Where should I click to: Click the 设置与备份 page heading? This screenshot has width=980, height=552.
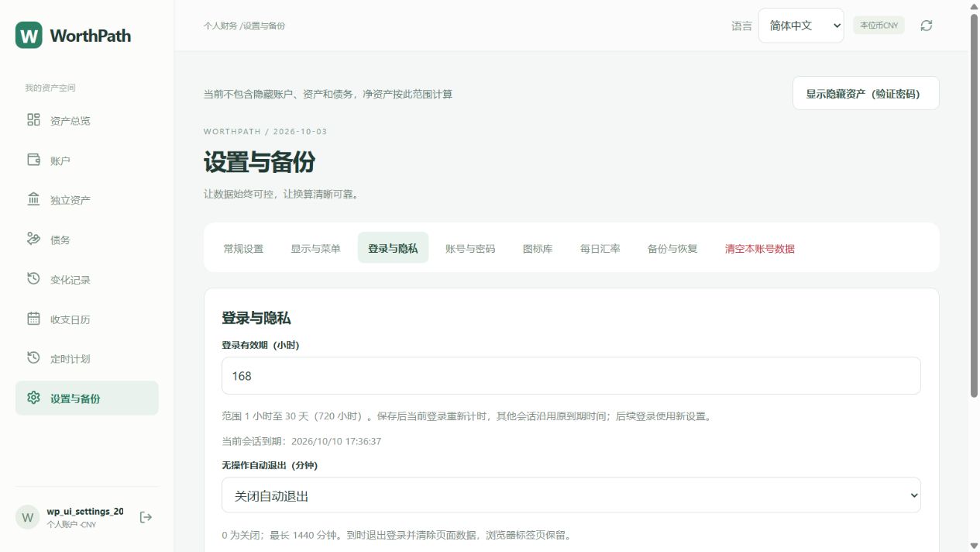pos(260,162)
